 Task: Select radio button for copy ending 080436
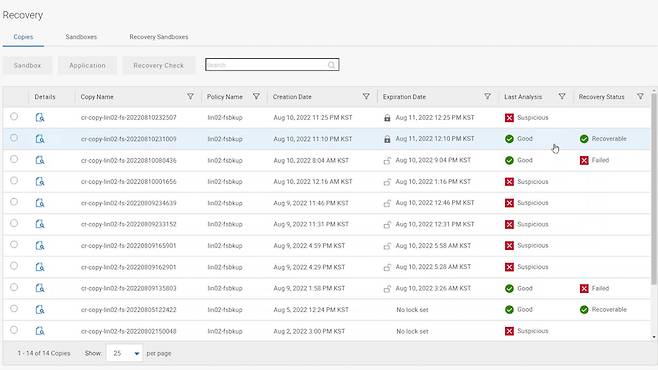[x=14, y=159]
